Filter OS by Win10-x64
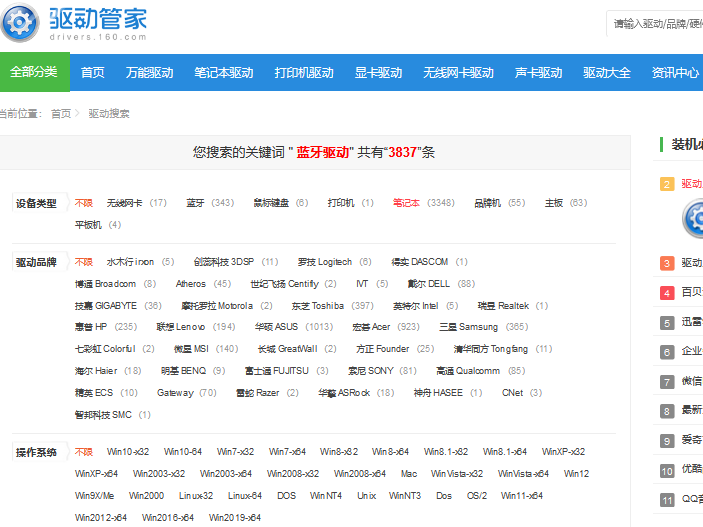 (x=183, y=452)
